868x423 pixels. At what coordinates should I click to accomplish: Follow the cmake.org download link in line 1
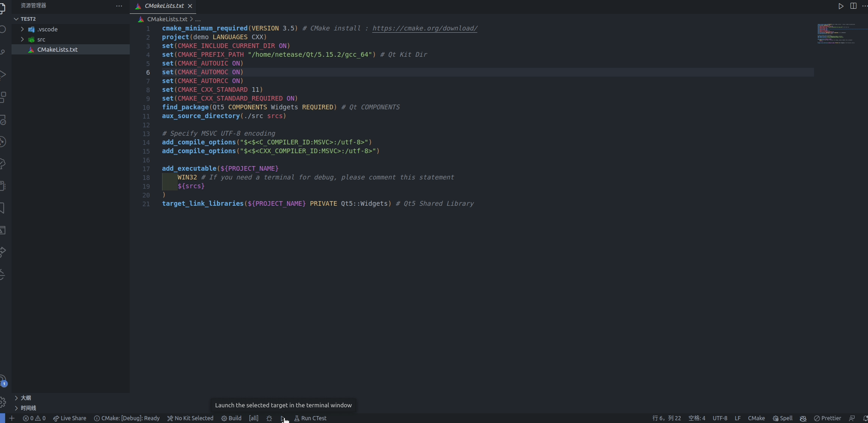click(x=425, y=28)
